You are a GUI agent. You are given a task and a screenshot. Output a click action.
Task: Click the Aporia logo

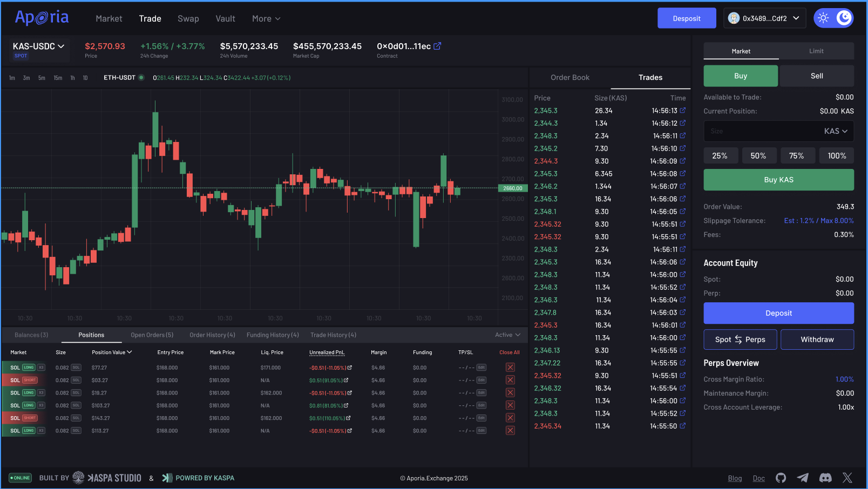[x=42, y=17]
